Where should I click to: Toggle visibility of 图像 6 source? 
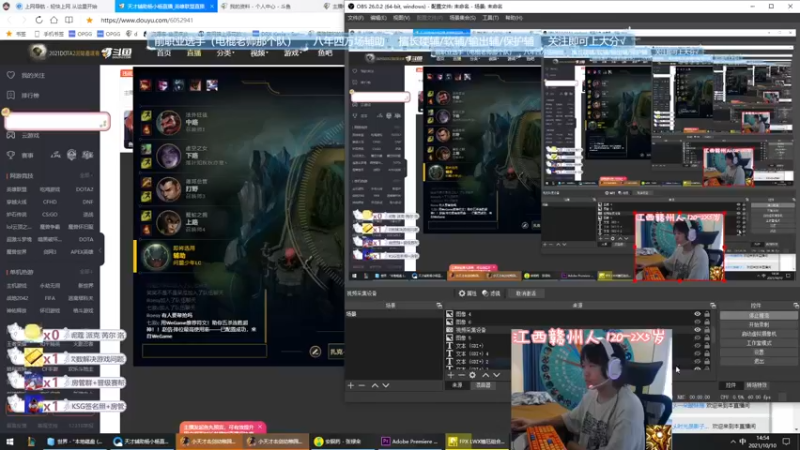click(697, 322)
